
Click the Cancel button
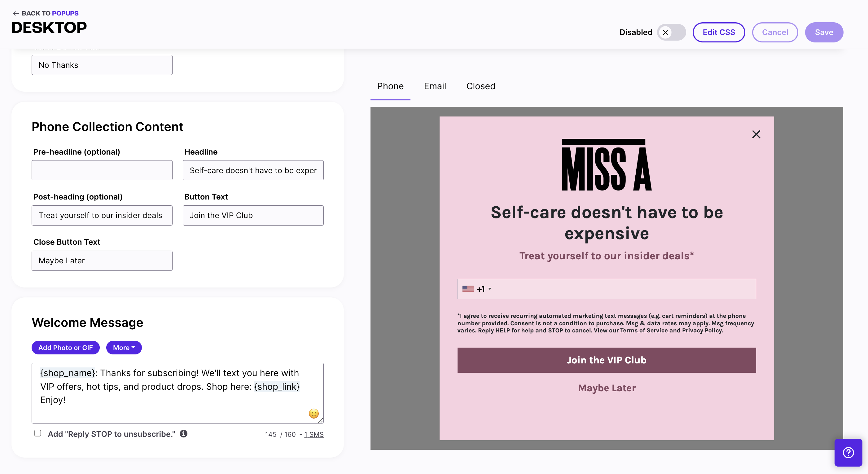pyautogui.click(x=775, y=32)
